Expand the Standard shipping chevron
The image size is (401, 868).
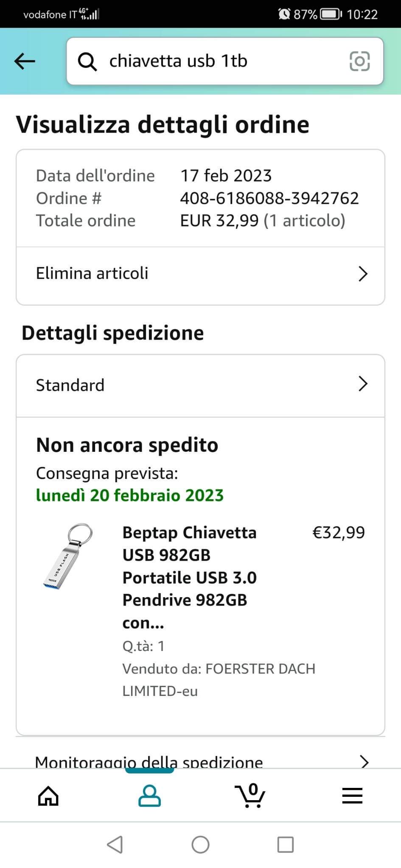(x=363, y=384)
